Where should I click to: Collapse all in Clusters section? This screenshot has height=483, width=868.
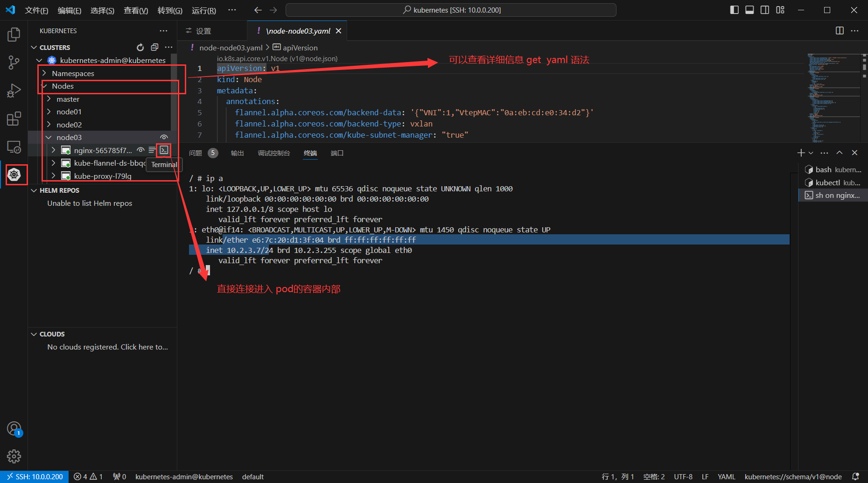pyautogui.click(x=154, y=47)
